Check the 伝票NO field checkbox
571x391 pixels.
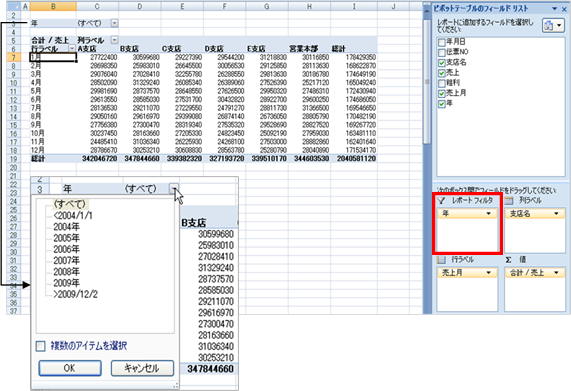click(441, 52)
